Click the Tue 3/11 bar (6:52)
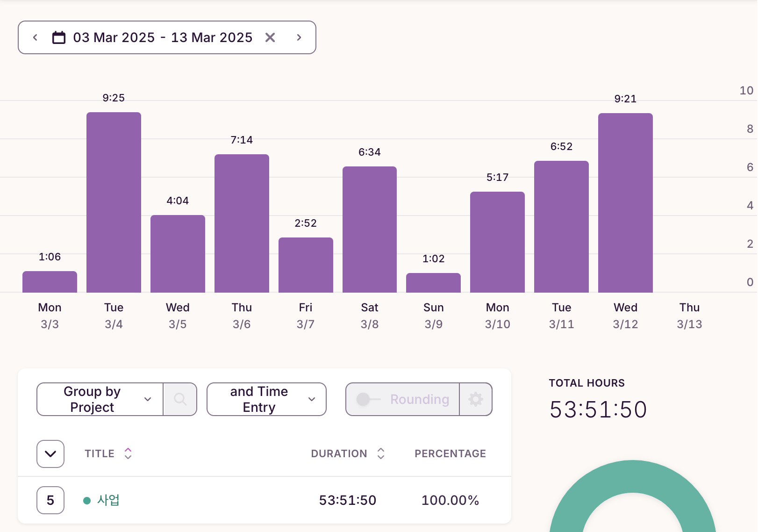Image resolution: width=758 pixels, height=532 pixels. 561,227
